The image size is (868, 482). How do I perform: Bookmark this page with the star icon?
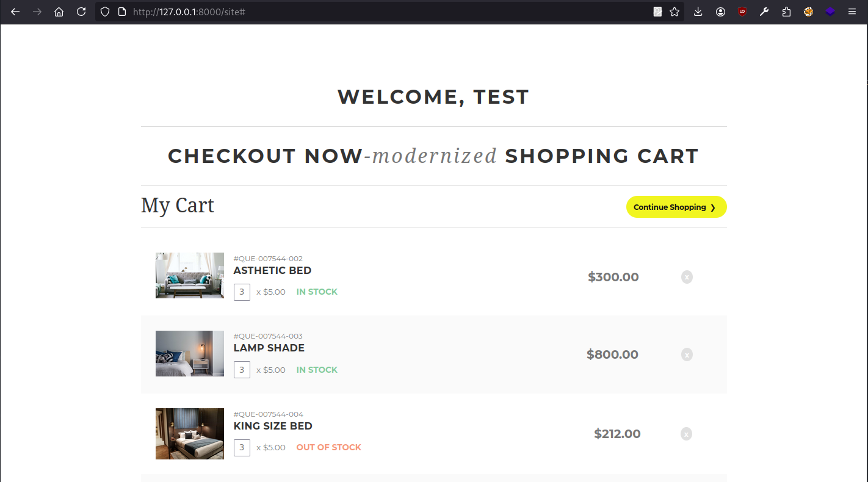click(x=675, y=12)
